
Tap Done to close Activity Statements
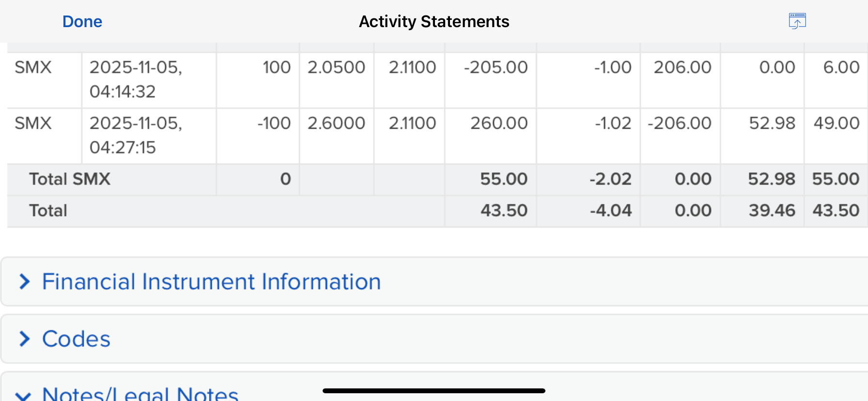click(82, 22)
